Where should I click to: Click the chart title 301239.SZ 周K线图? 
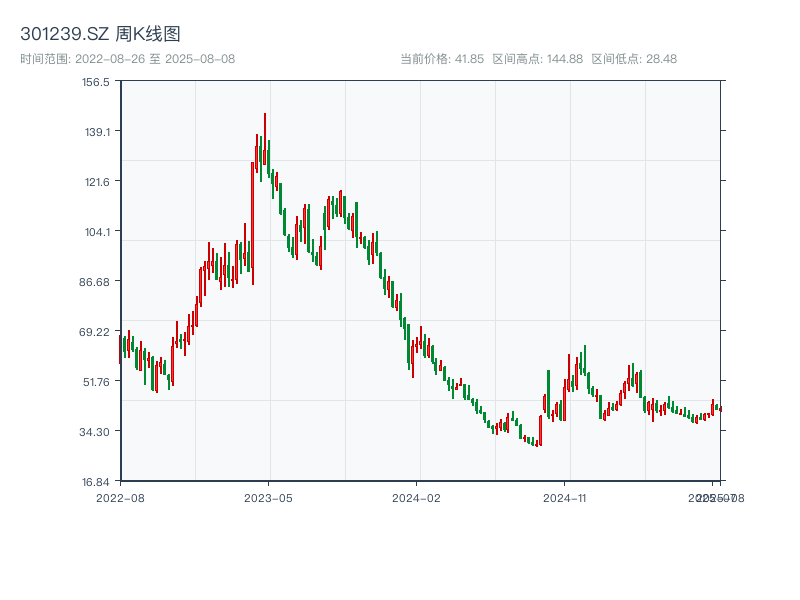click(x=100, y=34)
